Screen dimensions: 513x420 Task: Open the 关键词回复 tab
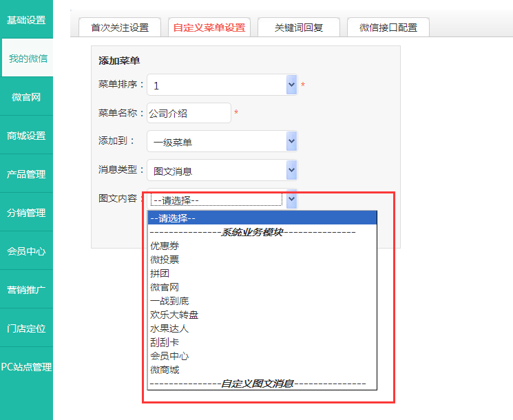[298, 28]
